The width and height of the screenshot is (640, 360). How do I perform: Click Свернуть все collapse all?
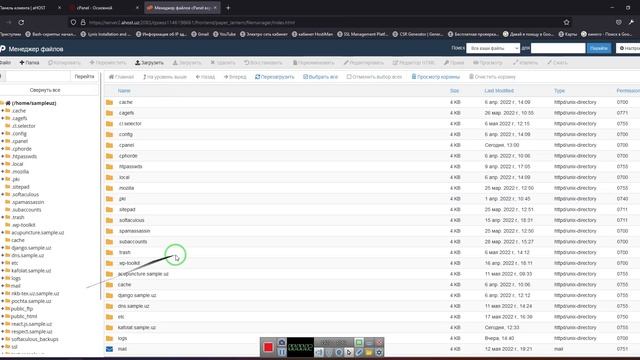pyautogui.click(x=45, y=90)
